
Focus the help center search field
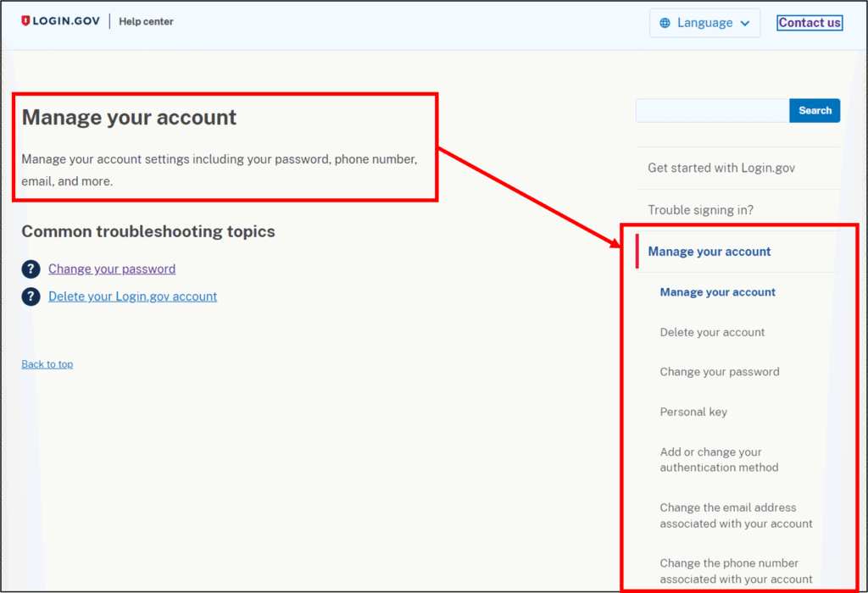712,111
